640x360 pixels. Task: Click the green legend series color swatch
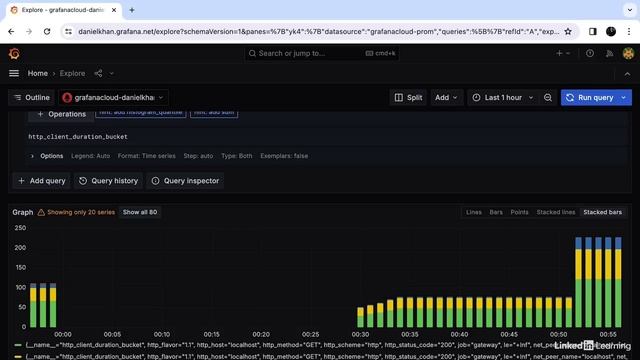pyautogui.click(x=18, y=345)
